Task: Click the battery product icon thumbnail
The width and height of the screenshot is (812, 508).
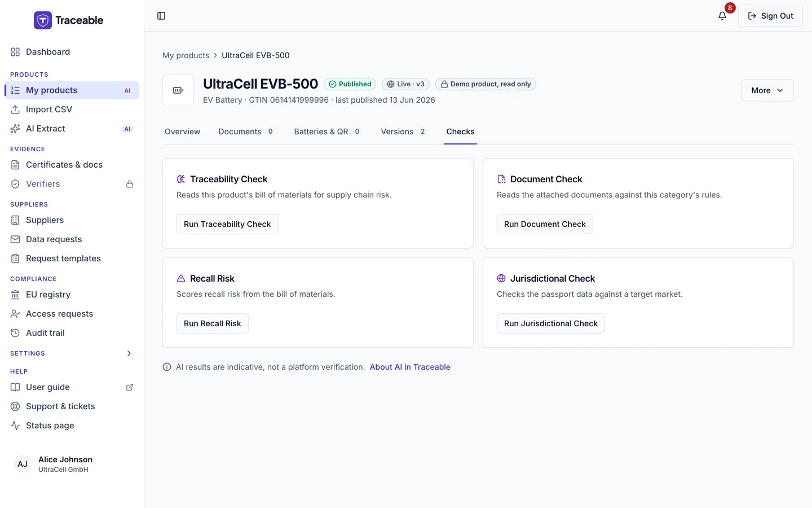Action: tap(178, 90)
